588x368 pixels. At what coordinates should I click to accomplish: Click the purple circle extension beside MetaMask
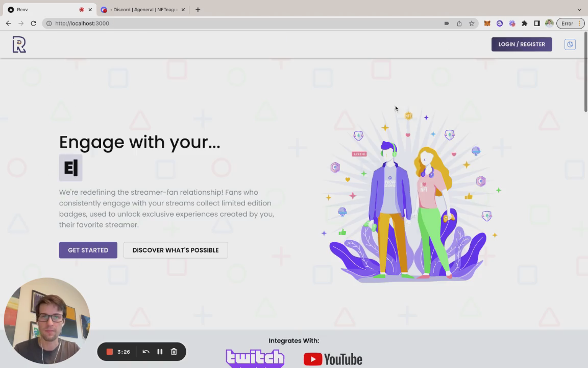(x=500, y=24)
